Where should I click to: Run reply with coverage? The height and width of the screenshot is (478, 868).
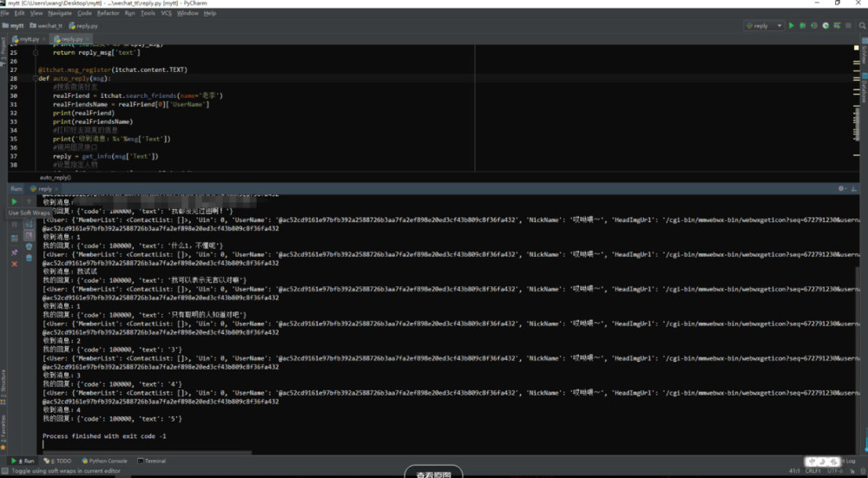814,25
